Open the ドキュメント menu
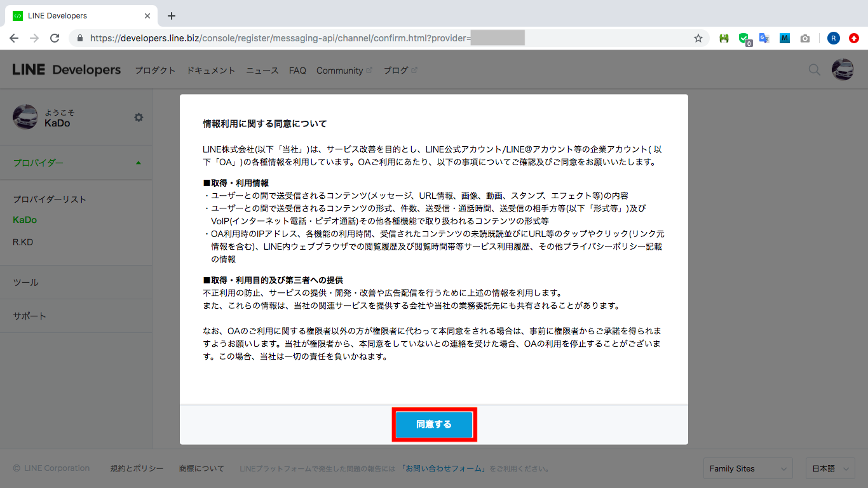Image resolution: width=868 pixels, height=488 pixels. pyautogui.click(x=211, y=71)
